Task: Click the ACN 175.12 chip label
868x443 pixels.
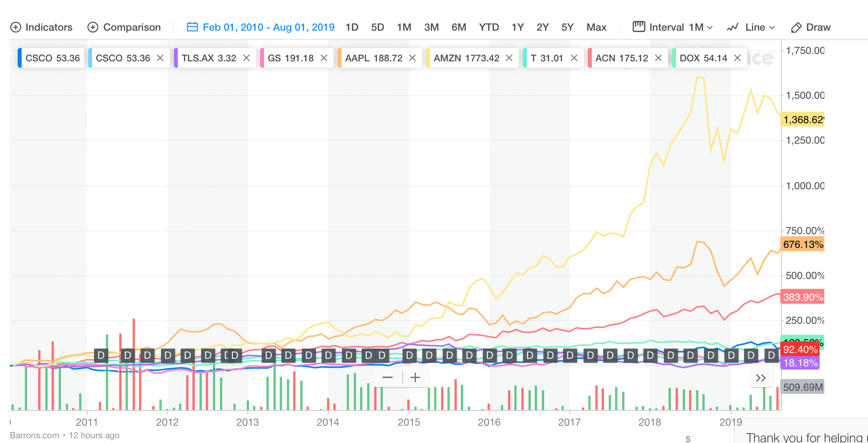Action: tap(622, 58)
